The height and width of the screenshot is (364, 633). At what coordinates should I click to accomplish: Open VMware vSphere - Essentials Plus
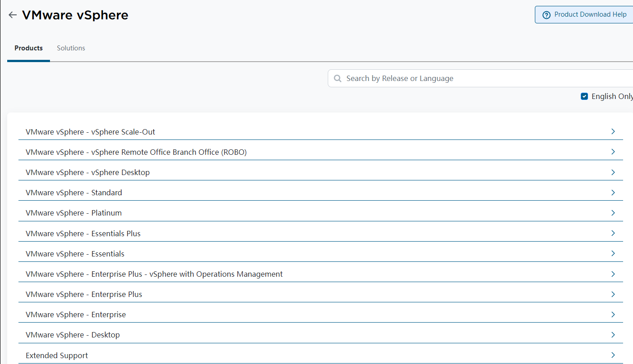(83, 234)
